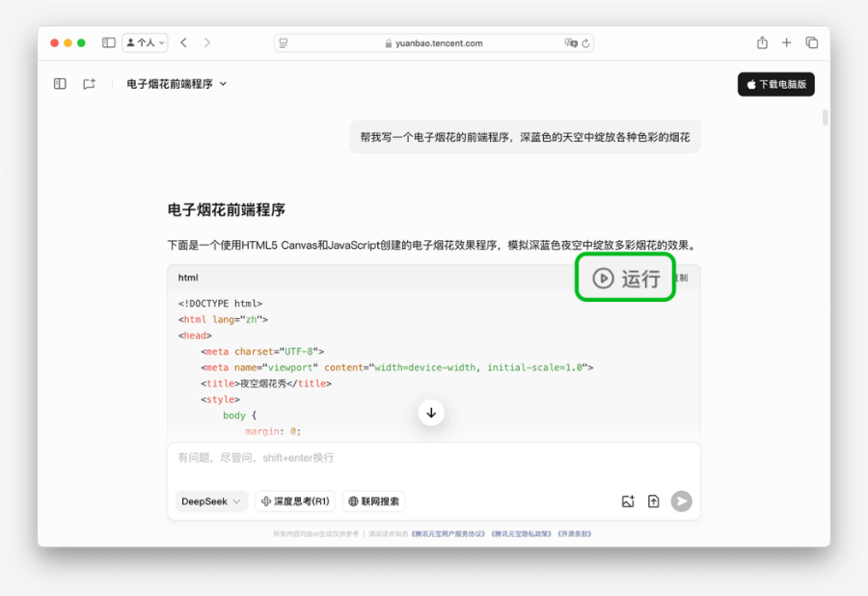
Task: Click the page reload icon in the address bar
Action: [583, 42]
